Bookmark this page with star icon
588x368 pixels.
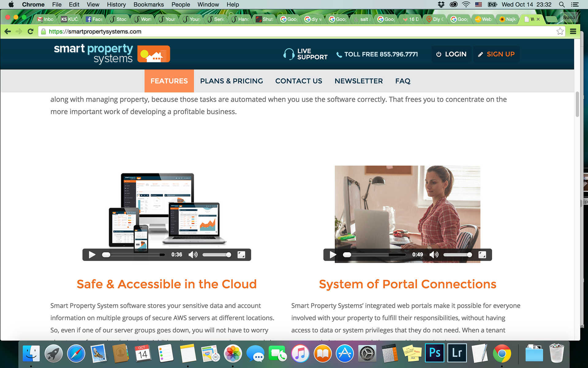click(560, 31)
